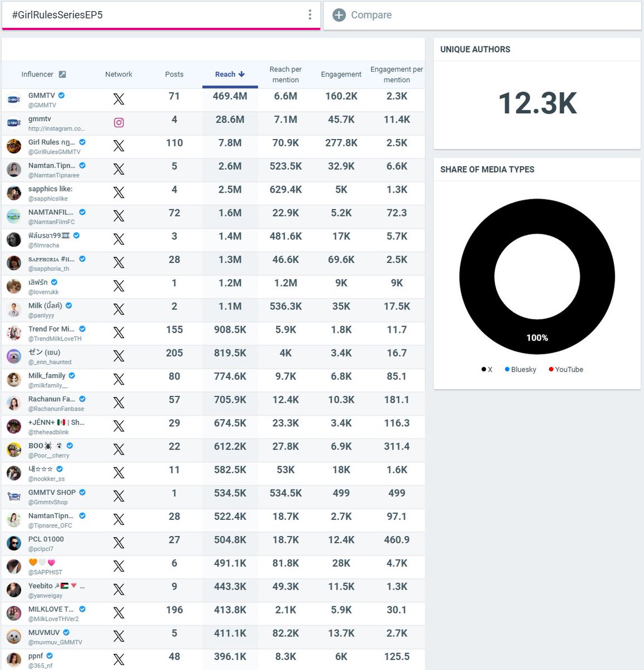Click the plus icon in the Compare field
644x670 pixels.
(338, 16)
